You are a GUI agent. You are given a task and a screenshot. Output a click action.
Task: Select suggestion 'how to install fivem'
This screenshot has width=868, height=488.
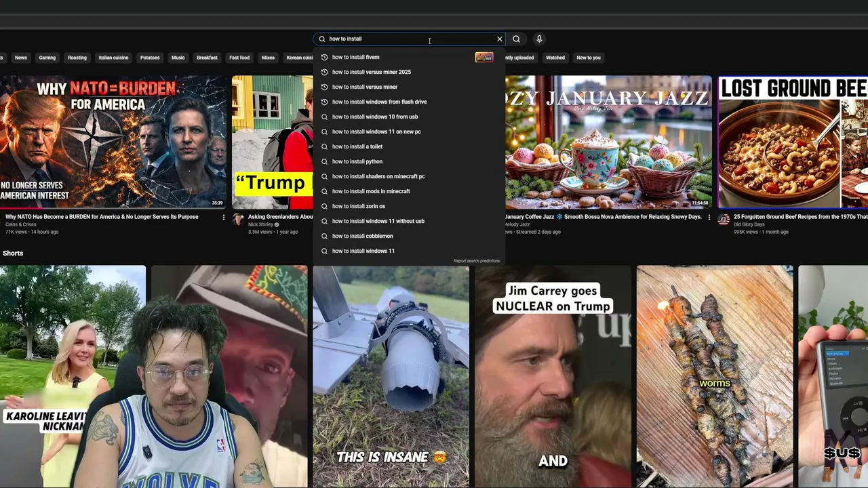pos(409,57)
